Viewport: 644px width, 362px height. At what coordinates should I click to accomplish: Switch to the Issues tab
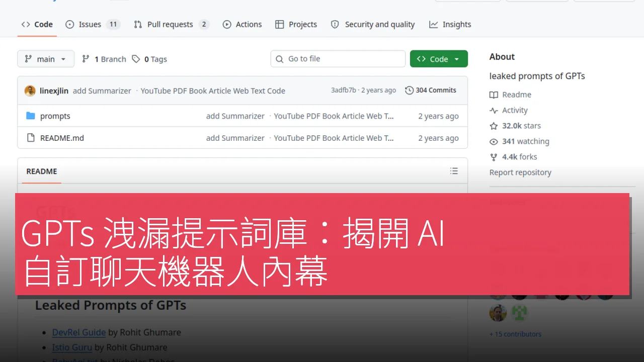pos(93,24)
